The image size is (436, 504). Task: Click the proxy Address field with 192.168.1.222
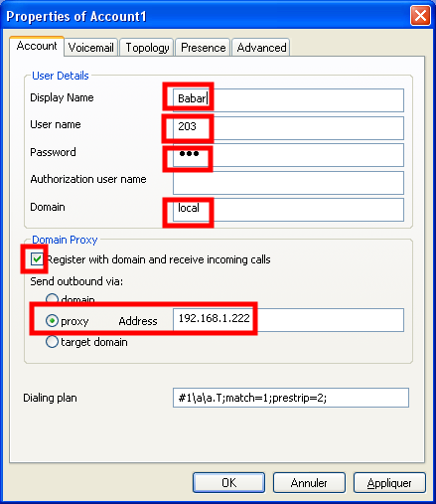288,320
